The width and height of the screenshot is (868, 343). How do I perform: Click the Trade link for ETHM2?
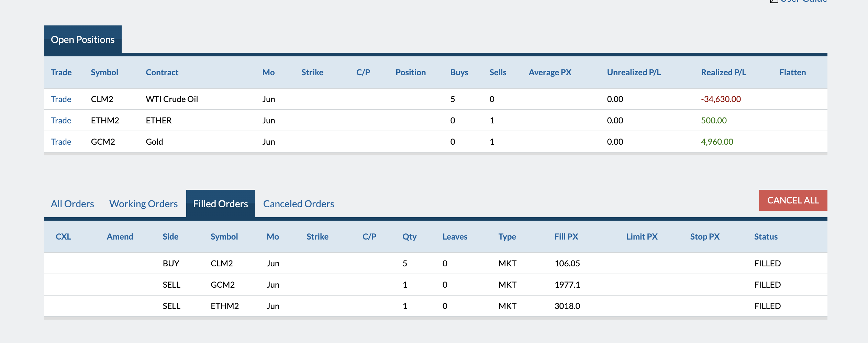61,120
